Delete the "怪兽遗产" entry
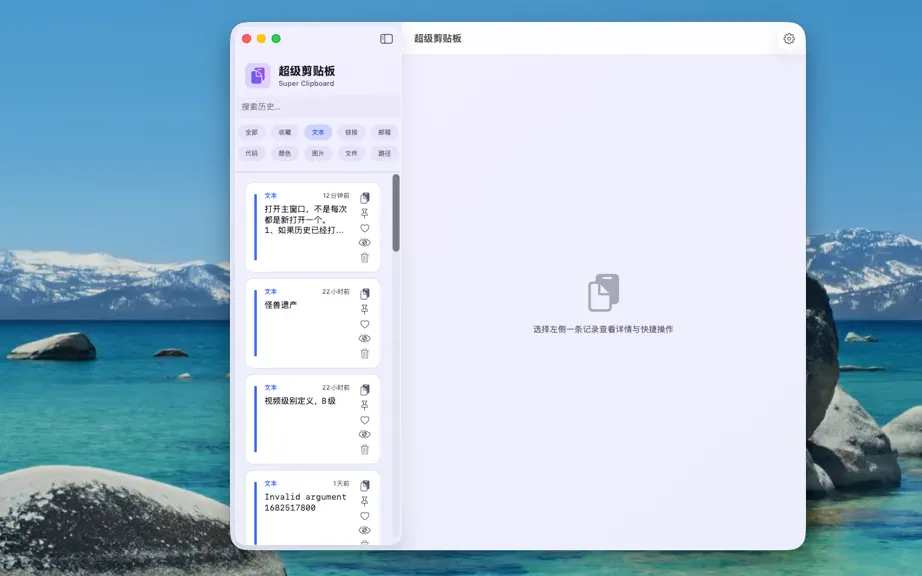 365,353
